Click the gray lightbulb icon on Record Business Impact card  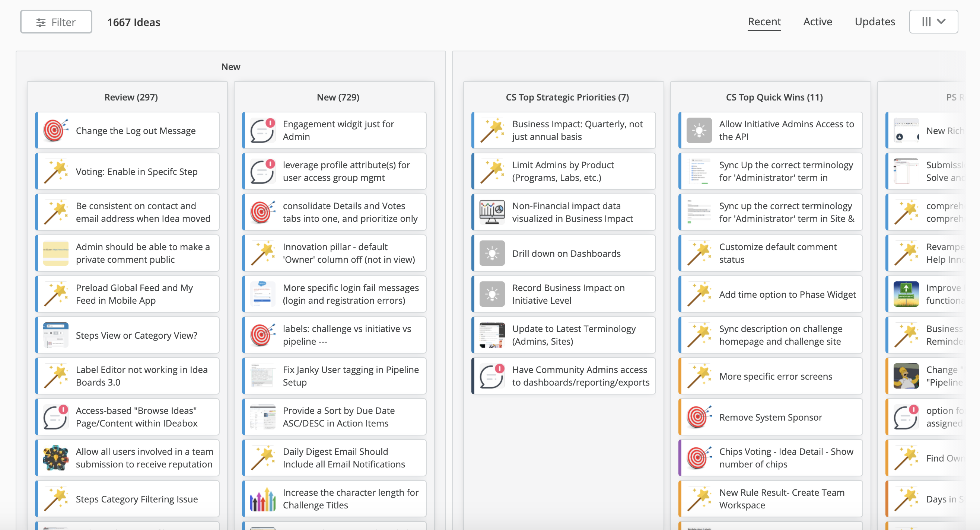[492, 294]
